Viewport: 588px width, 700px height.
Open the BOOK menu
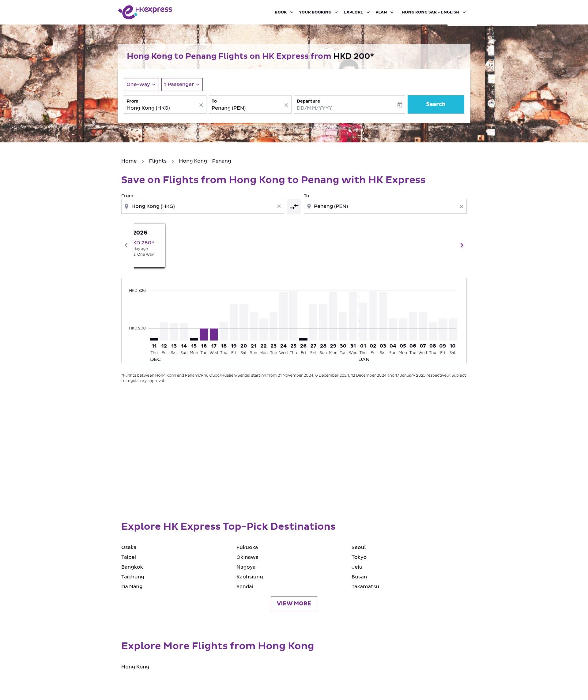point(284,12)
